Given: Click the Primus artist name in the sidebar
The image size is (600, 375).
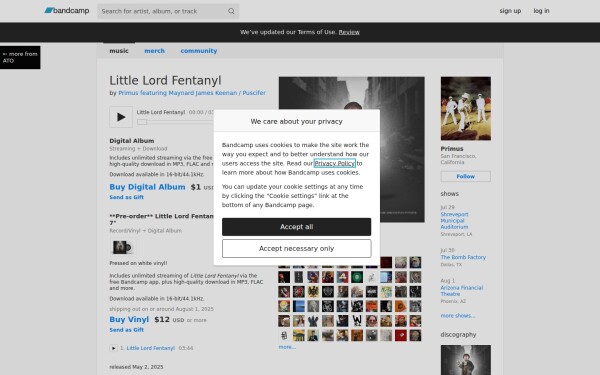Looking at the screenshot, I should [452, 148].
